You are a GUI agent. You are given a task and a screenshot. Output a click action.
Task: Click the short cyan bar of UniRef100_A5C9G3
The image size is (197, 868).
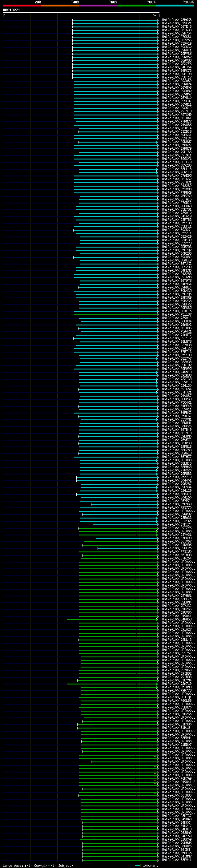pos(125,504)
